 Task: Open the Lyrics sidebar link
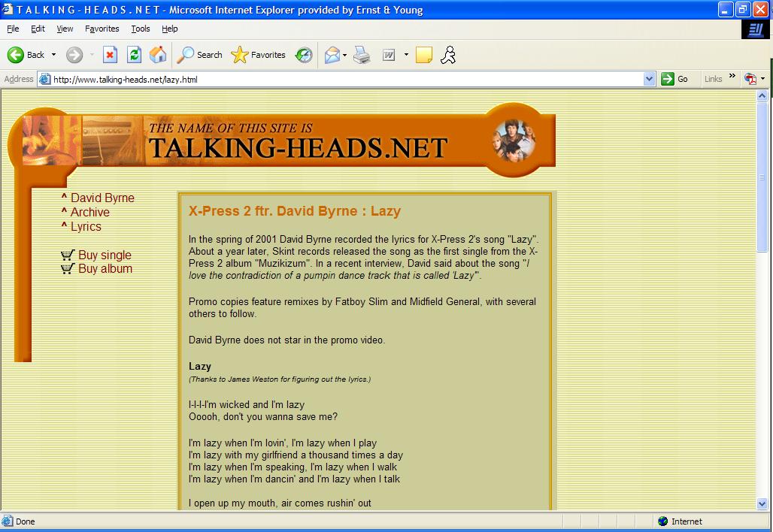tap(86, 226)
